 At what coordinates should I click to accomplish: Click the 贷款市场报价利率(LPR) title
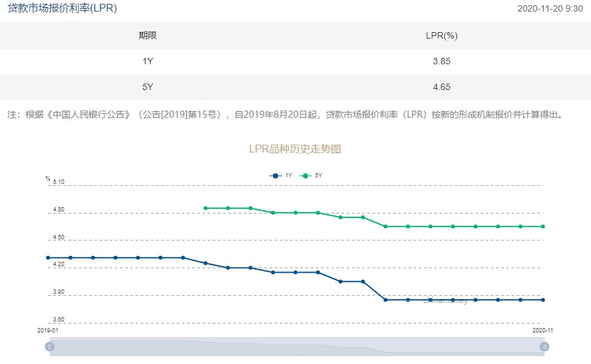point(62,8)
